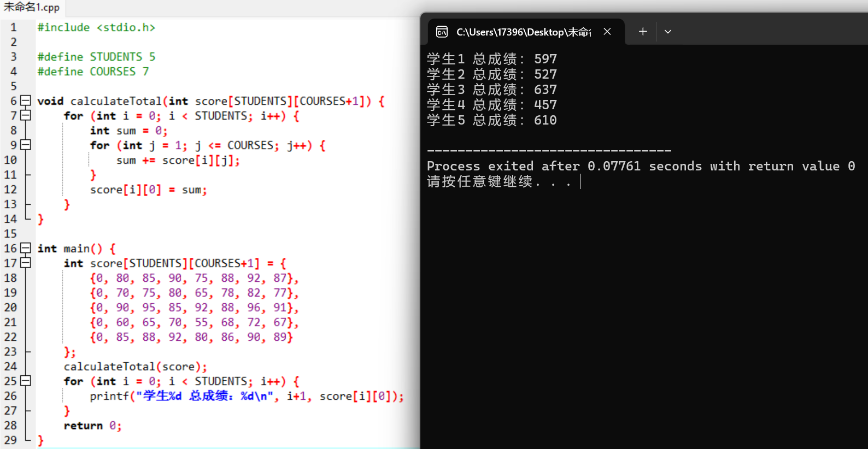Click terminal output 学生1 总成绩: 597

pyautogui.click(x=492, y=59)
